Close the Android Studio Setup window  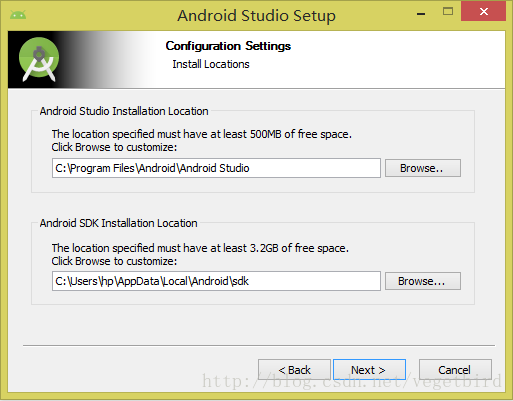click(484, 12)
